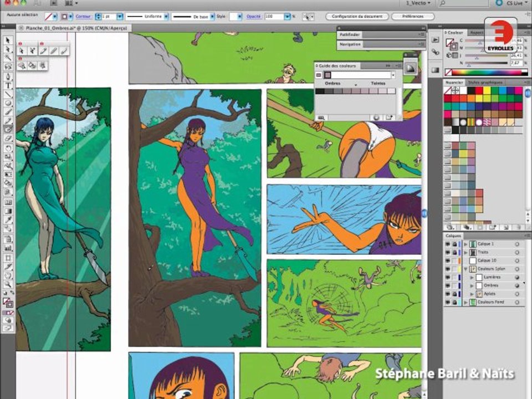
Task: Select the Couleur panel tab
Action: pyautogui.click(x=455, y=33)
